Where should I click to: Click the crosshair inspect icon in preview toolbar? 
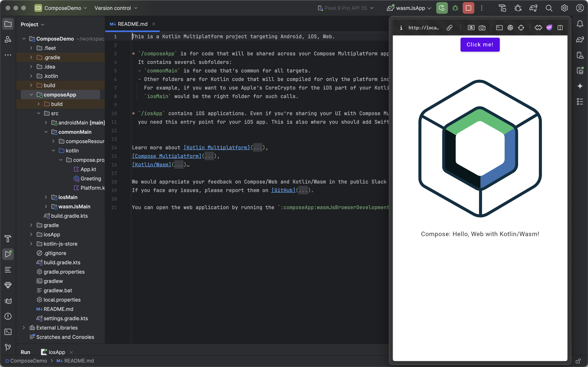pos(521,28)
